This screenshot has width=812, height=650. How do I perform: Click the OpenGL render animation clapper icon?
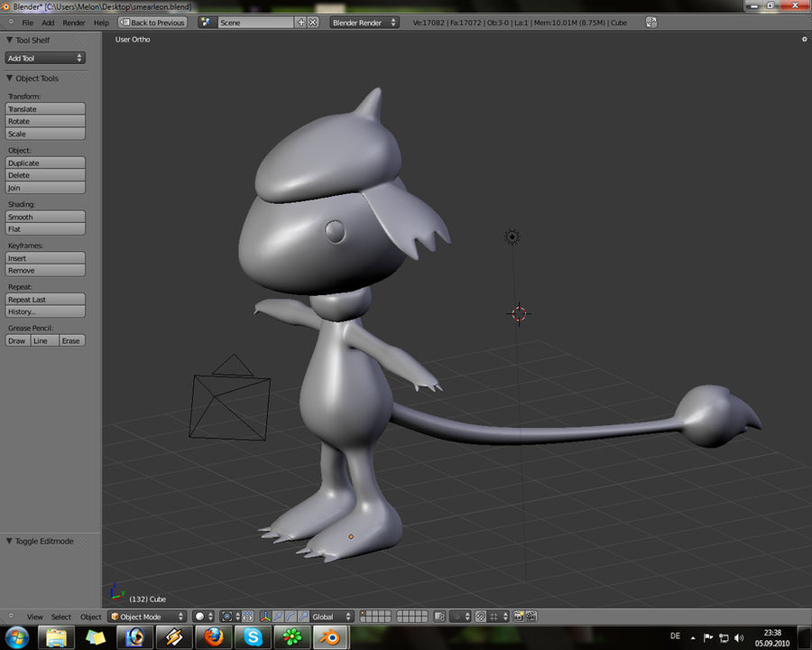531,617
